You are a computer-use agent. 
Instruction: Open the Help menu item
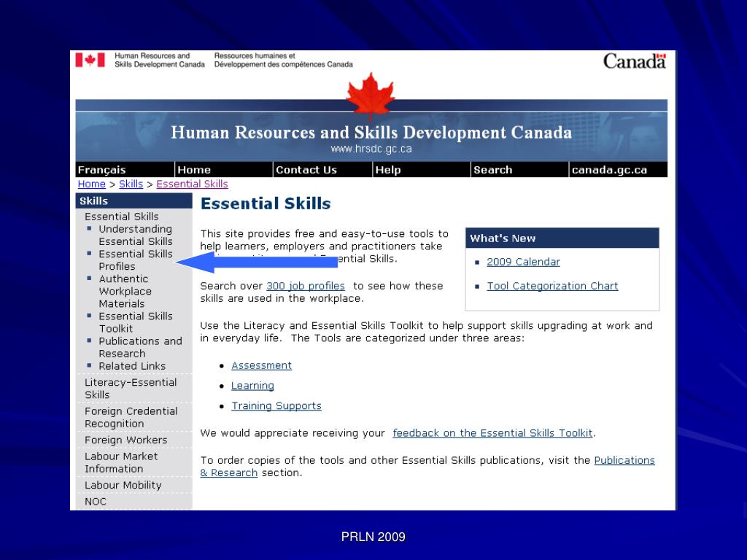422,169
